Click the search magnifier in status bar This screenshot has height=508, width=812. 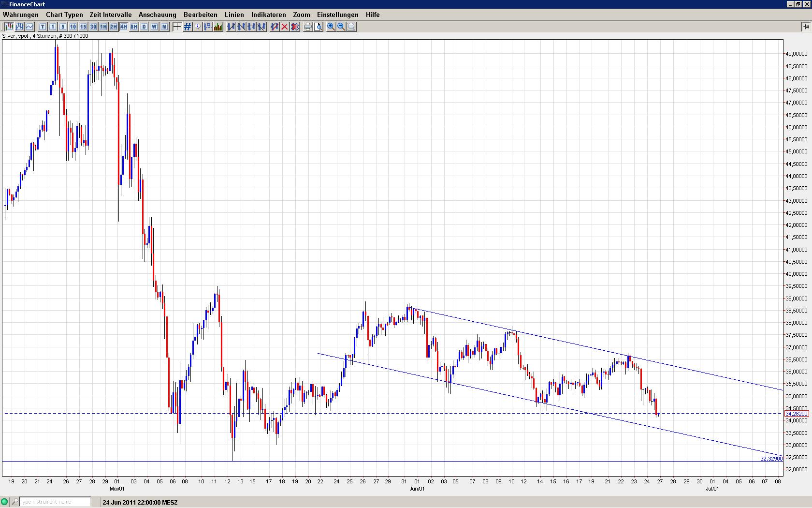tap(15, 502)
